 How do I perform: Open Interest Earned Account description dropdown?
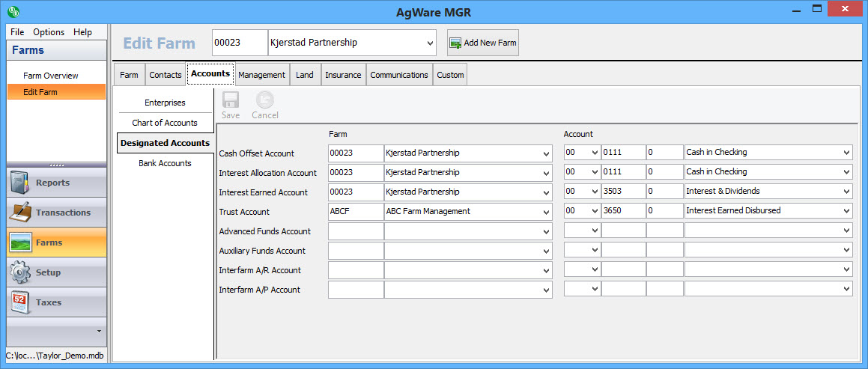[846, 192]
